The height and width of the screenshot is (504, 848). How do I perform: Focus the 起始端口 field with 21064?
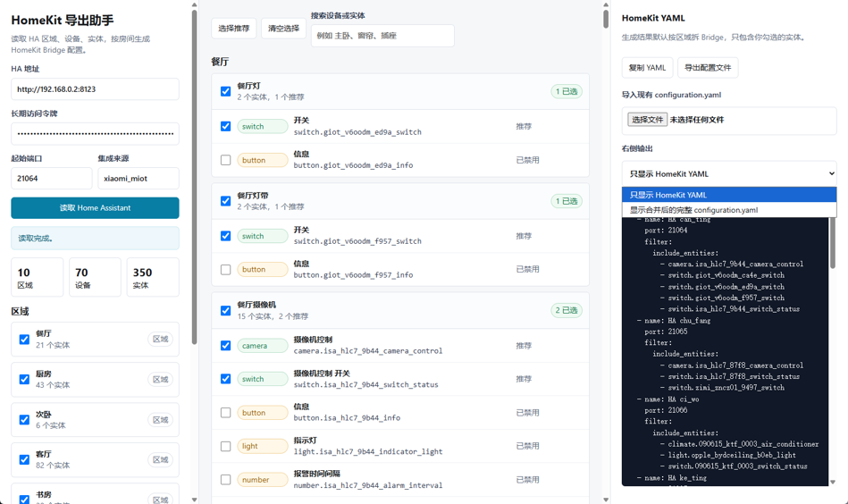click(x=51, y=179)
